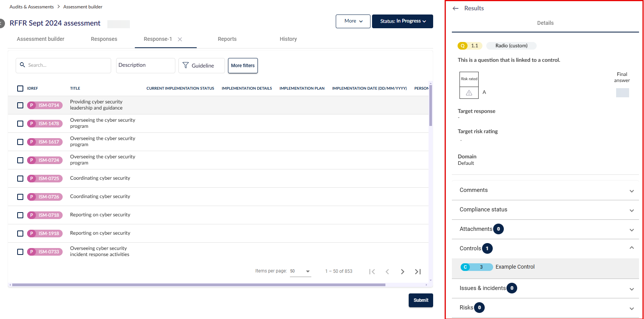Click the Guideline filter funnel icon
Viewport: 644px width, 319px height.
[x=186, y=65]
